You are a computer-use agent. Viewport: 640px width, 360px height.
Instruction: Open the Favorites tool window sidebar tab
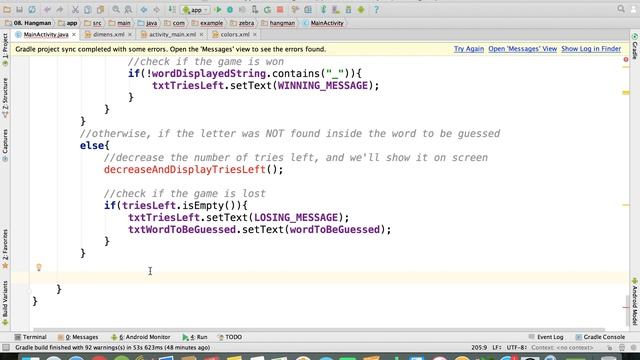tap(5, 249)
